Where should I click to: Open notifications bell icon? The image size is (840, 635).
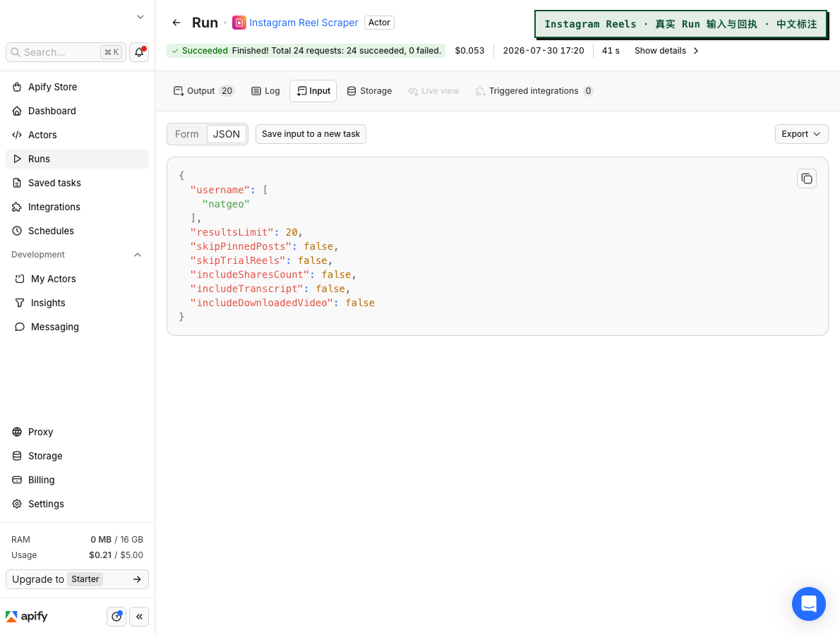point(139,52)
